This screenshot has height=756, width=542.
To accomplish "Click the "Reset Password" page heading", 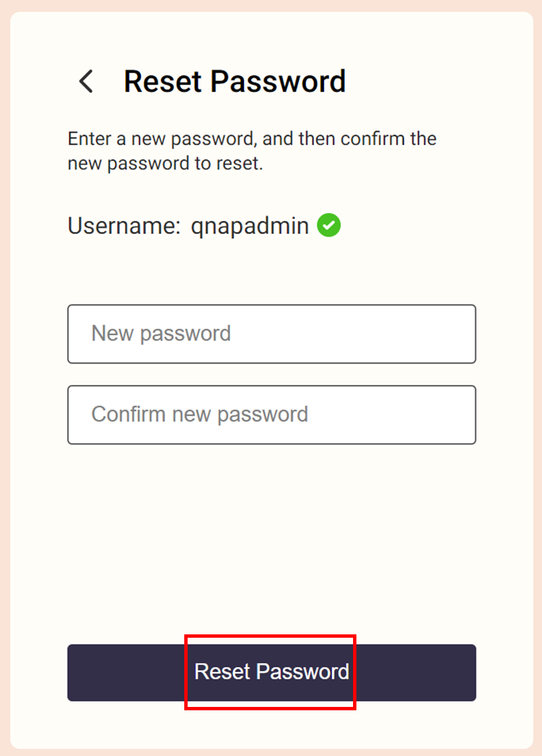I will click(235, 82).
